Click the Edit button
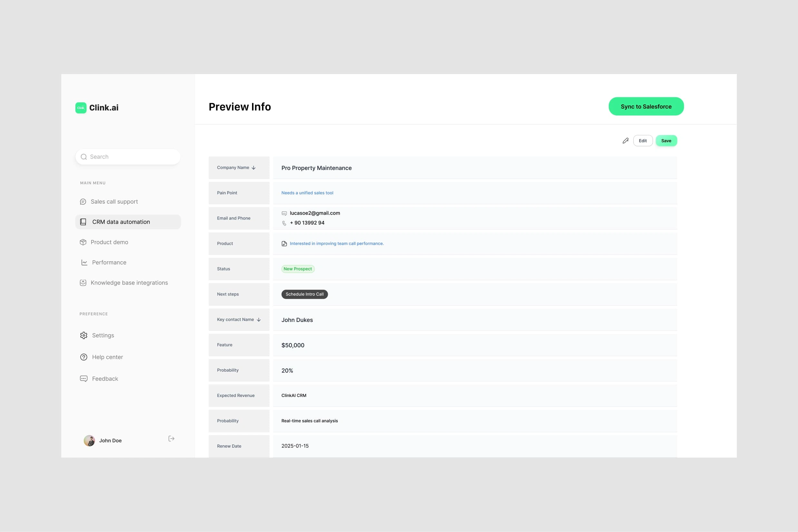The height and width of the screenshot is (532, 798). pos(643,140)
